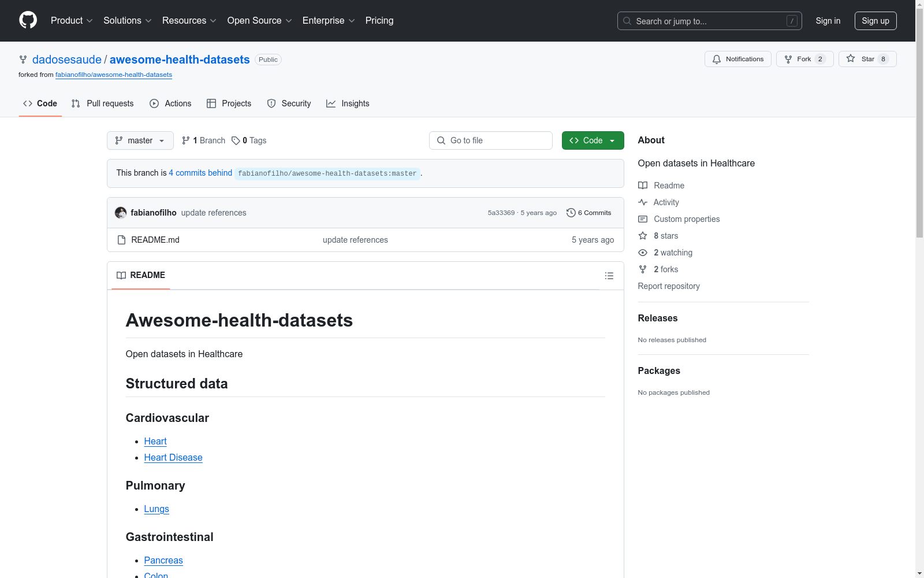Click Sign in
924x578 pixels.
(x=828, y=21)
